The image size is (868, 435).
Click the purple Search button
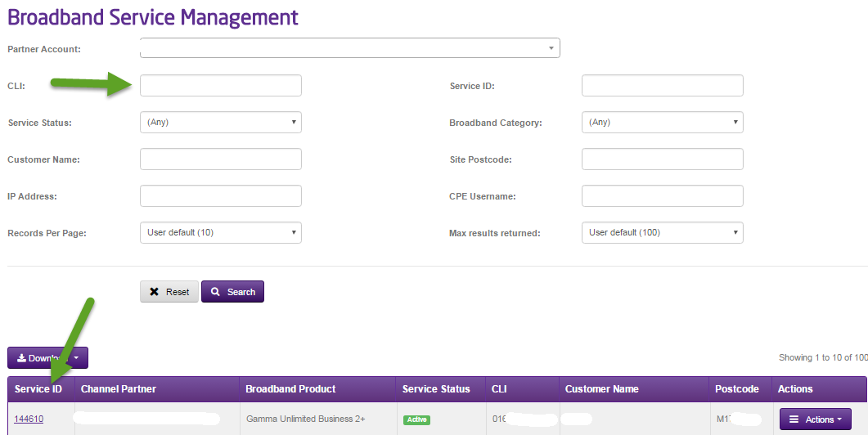pyautogui.click(x=232, y=292)
